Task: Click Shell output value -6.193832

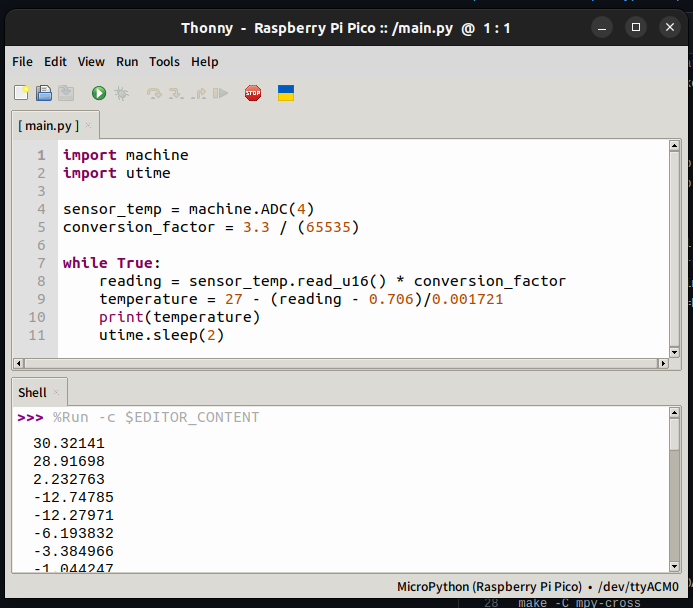Action: (x=73, y=533)
